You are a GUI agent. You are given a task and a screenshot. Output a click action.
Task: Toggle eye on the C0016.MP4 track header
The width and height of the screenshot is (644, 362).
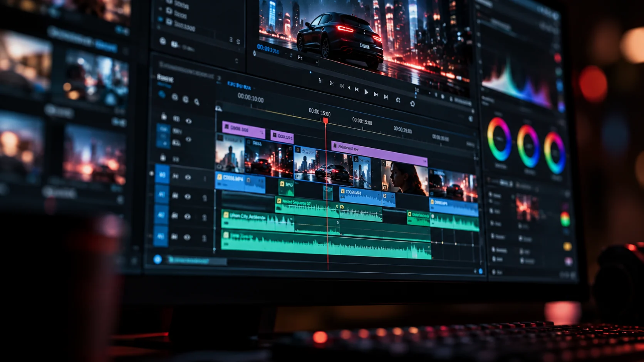[188, 177]
